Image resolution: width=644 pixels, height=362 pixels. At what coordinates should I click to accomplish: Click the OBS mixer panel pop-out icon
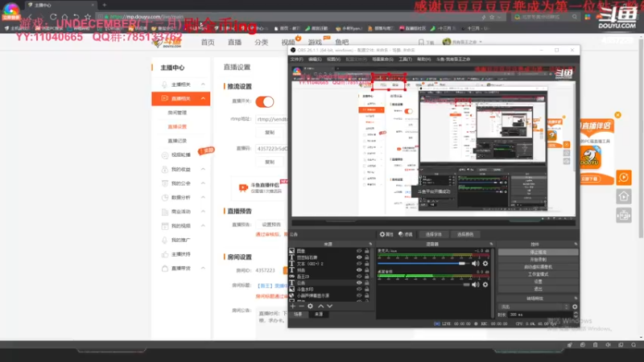coord(491,245)
